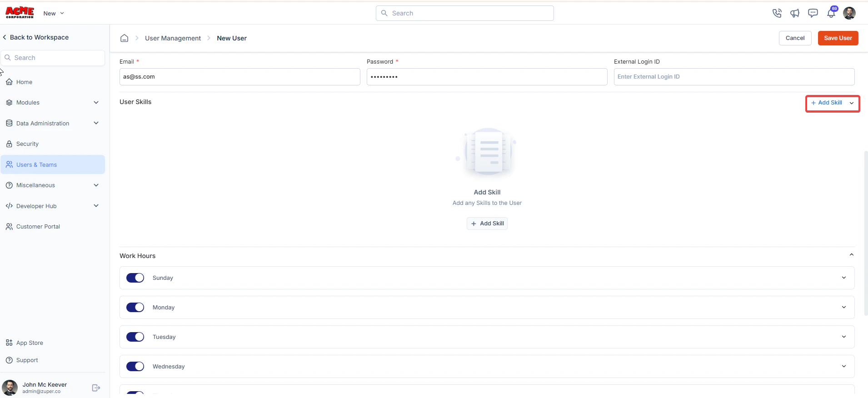Click the Cancel button
Image resolution: width=868 pixels, height=398 pixels.
coord(795,38)
